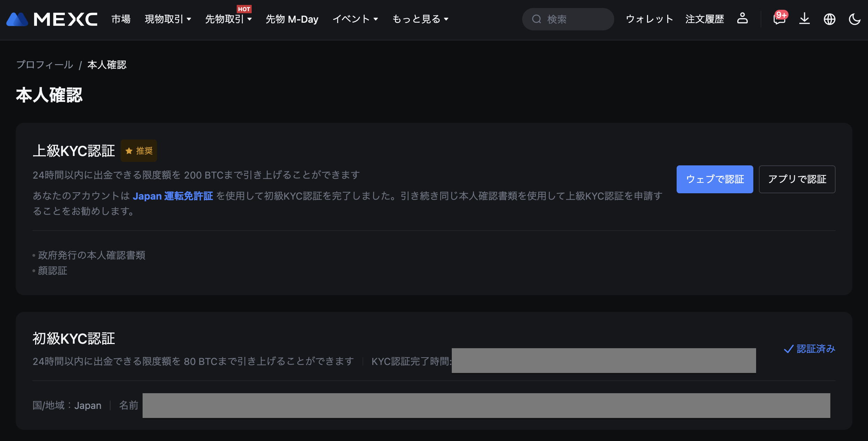Click the download app icon
This screenshot has height=441, width=868.
click(804, 18)
